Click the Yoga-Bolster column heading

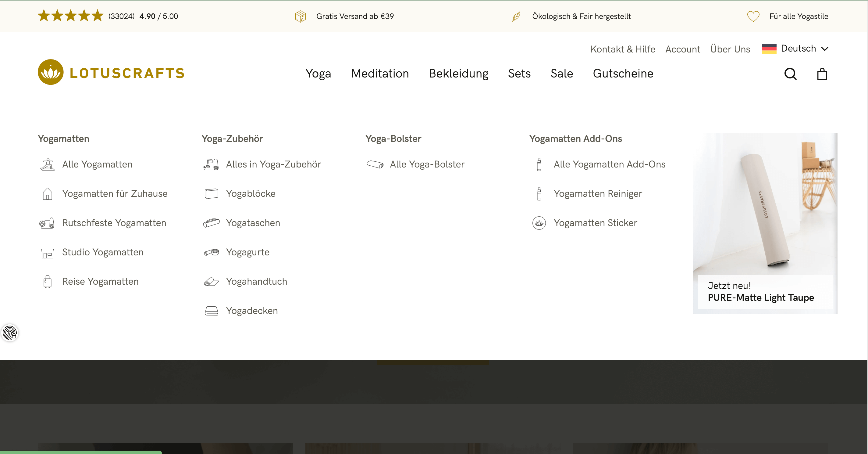click(393, 139)
